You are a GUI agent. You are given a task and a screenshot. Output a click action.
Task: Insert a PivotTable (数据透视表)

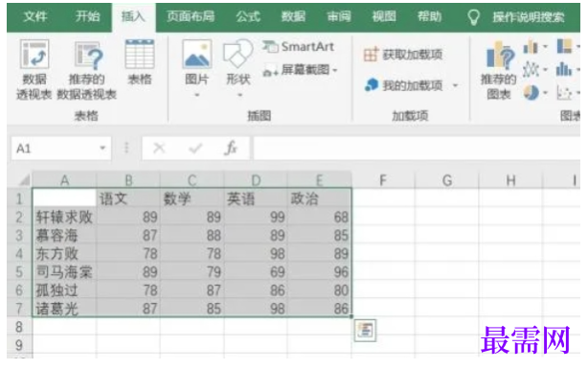34,69
